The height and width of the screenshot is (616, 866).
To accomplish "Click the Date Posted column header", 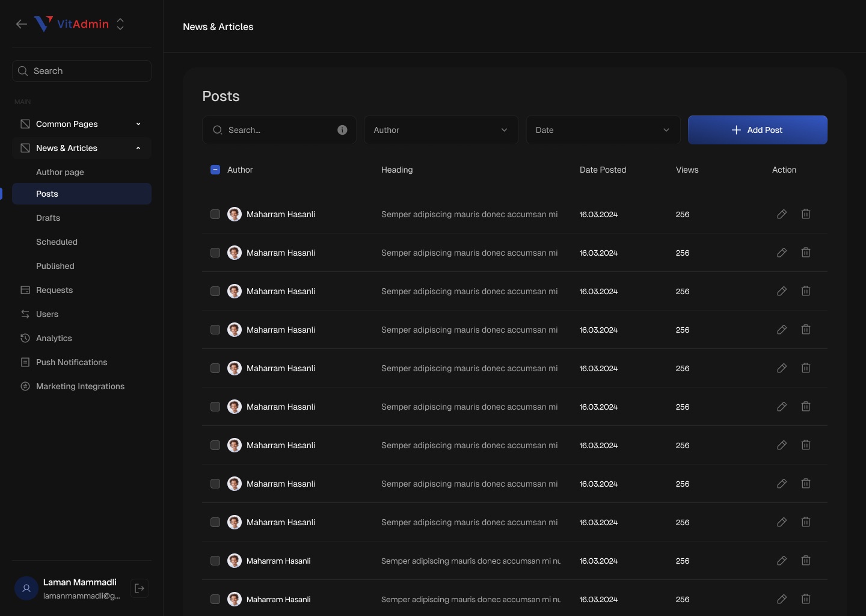I will 603,170.
